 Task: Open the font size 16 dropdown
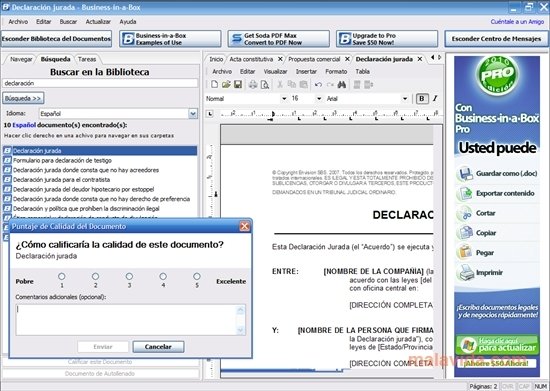(x=319, y=99)
